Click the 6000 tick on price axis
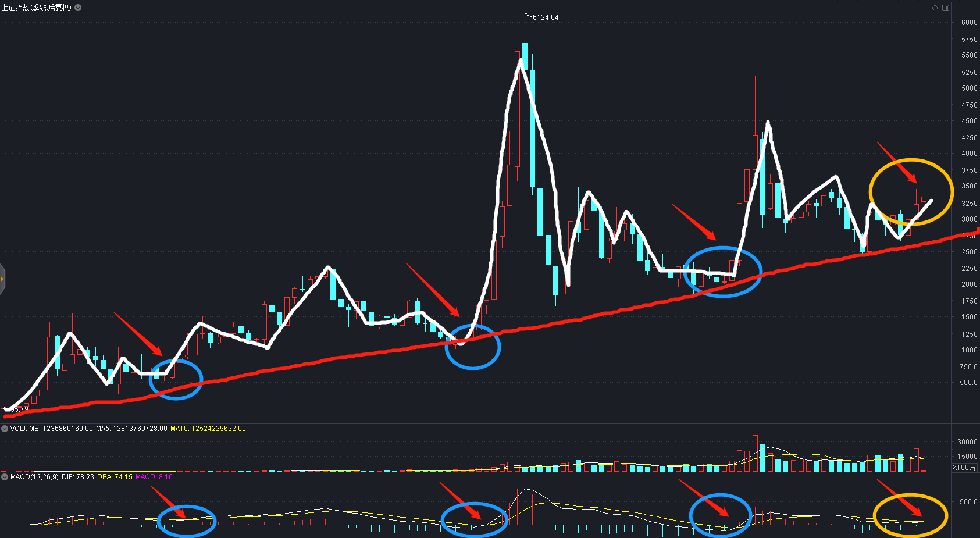This screenshot has height=538, width=980. [969, 23]
